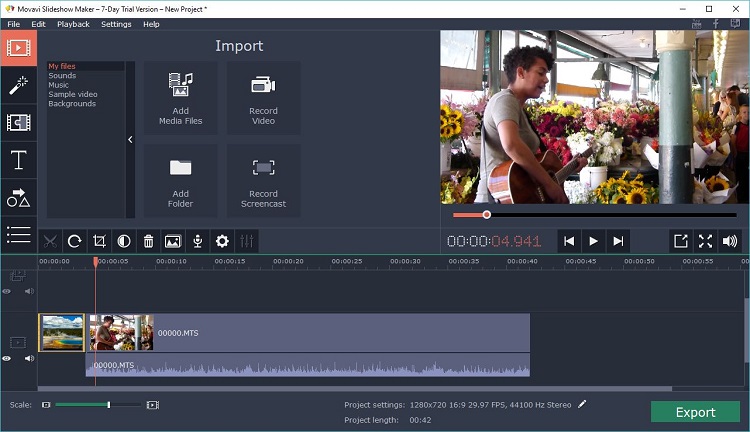This screenshot has width=750, height=432.
Task: Select the Crop tool in toolbar
Action: (99, 241)
